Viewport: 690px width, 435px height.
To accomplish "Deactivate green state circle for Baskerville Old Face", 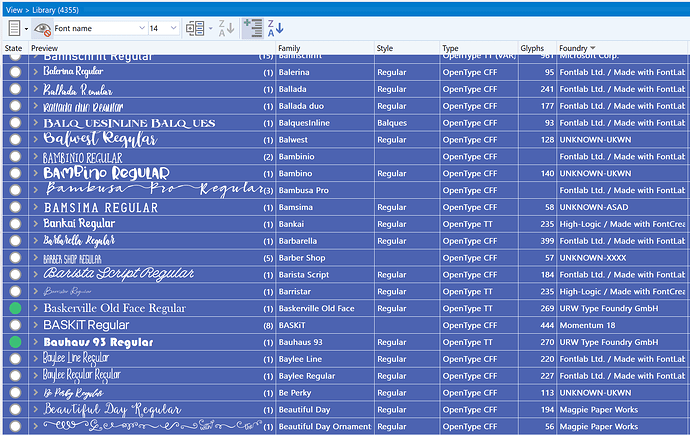I will (15, 308).
